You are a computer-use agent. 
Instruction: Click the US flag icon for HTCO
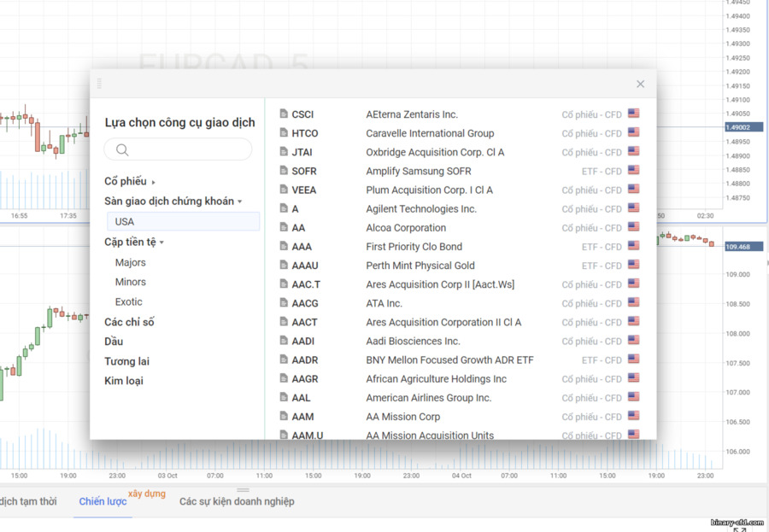[x=634, y=132]
